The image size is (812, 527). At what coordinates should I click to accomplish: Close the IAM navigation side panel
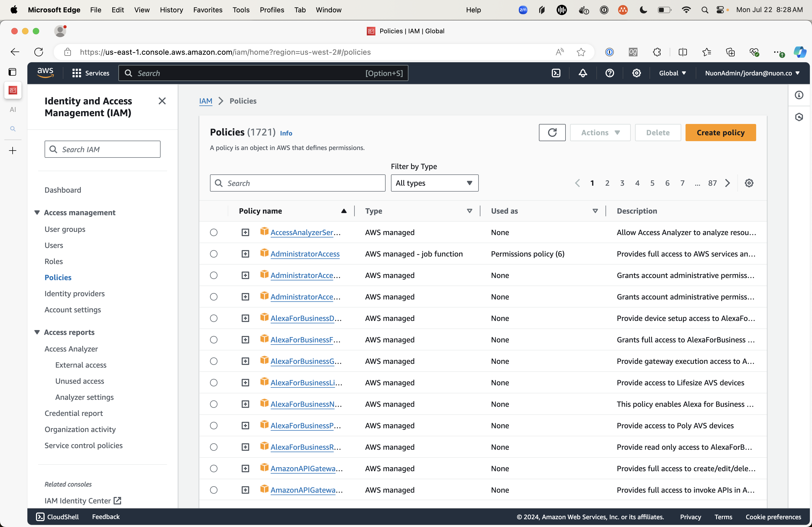coord(162,101)
